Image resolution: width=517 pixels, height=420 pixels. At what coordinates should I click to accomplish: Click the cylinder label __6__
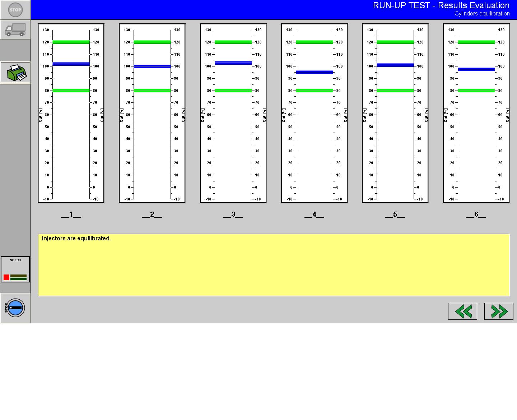pos(476,214)
